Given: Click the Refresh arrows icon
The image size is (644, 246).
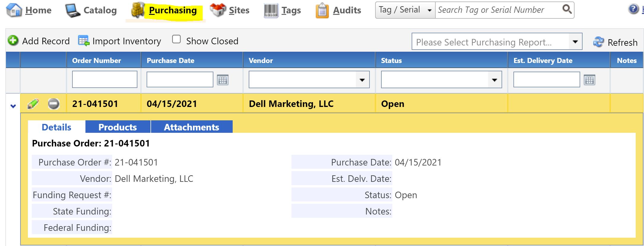Looking at the screenshot, I should pyautogui.click(x=598, y=42).
